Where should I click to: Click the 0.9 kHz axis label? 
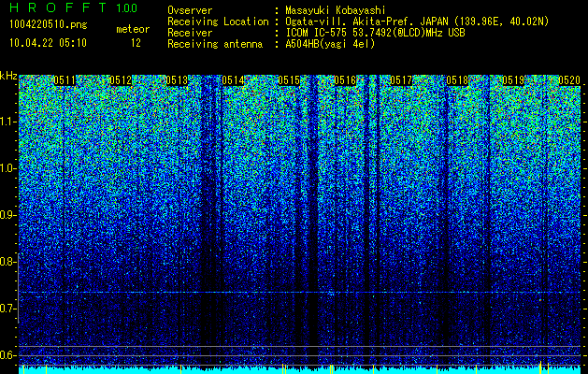(x=7, y=215)
